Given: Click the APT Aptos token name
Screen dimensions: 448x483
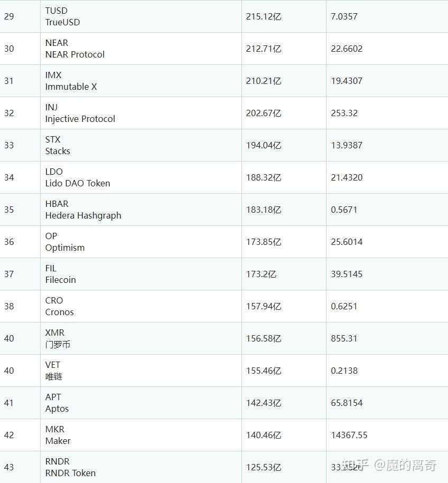Looking at the screenshot, I should click(57, 403).
